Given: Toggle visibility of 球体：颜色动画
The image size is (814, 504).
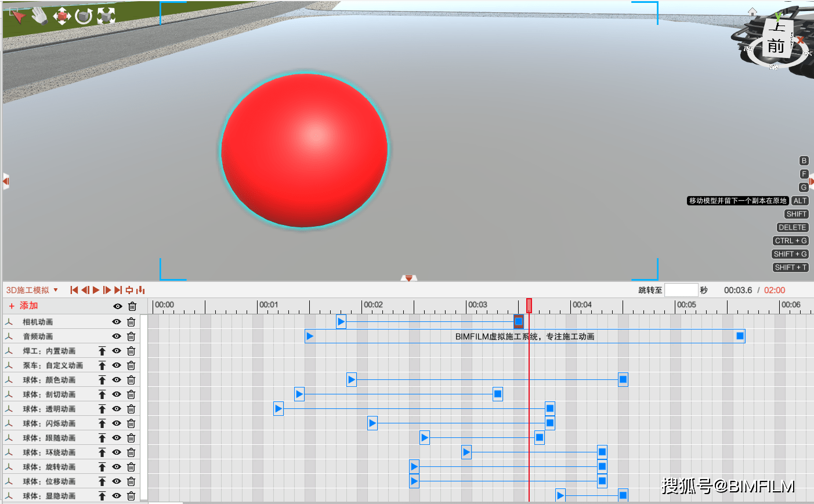Looking at the screenshot, I should 117,380.
